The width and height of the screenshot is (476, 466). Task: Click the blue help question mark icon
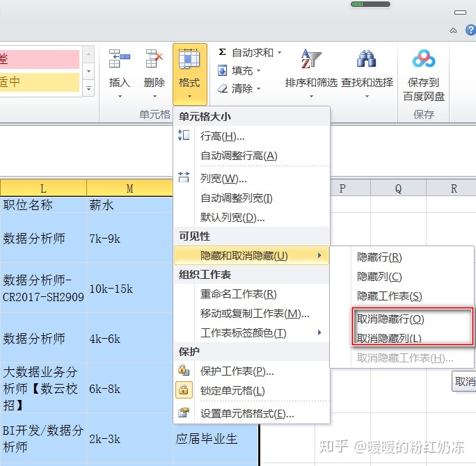470,30
